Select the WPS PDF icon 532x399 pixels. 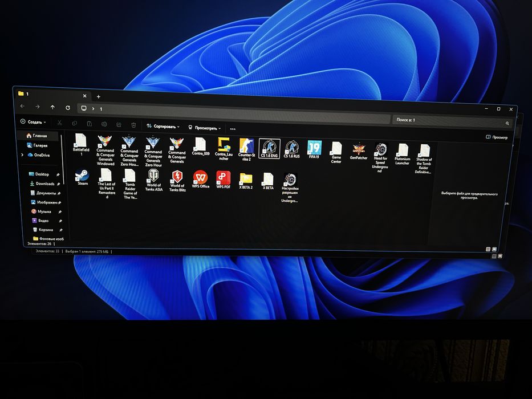click(x=224, y=180)
